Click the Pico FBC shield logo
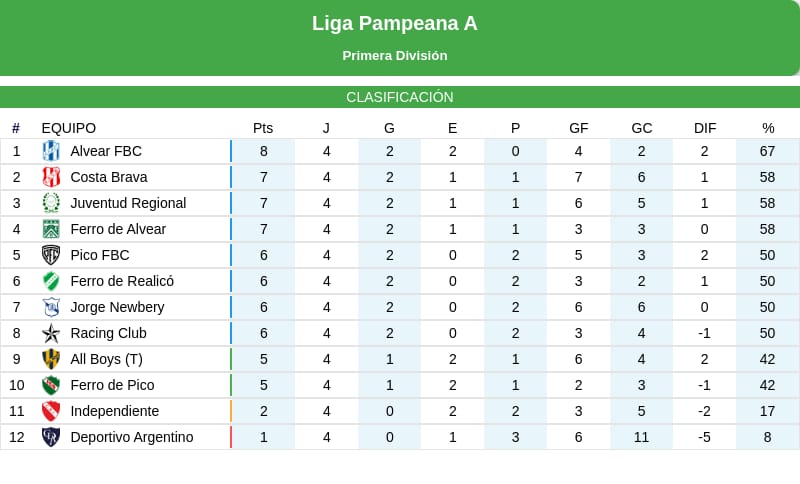Image resolution: width=800 pixels, height=484 pixels. click(x=51, y=255)
